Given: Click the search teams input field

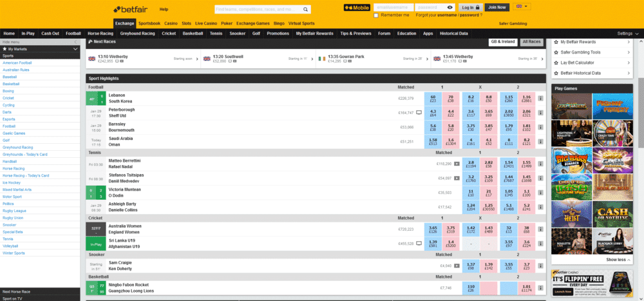Looking at the screenshot, I should (258, 9).
